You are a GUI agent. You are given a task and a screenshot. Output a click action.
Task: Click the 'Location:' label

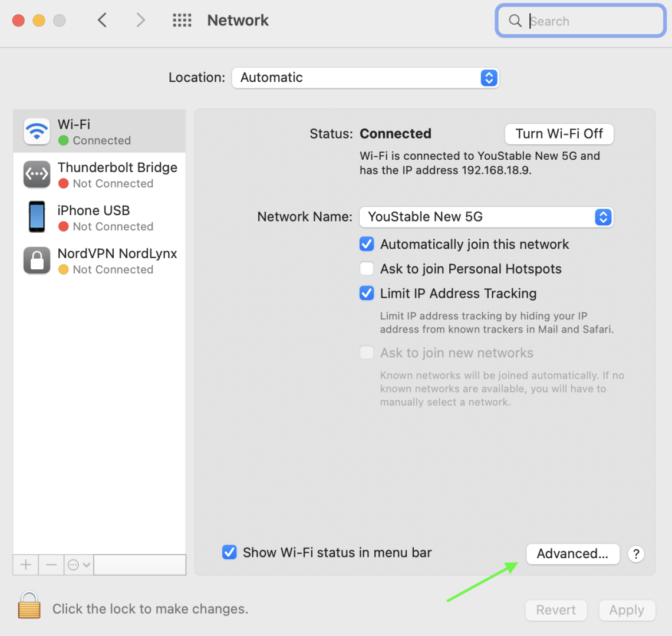[197, 77]
